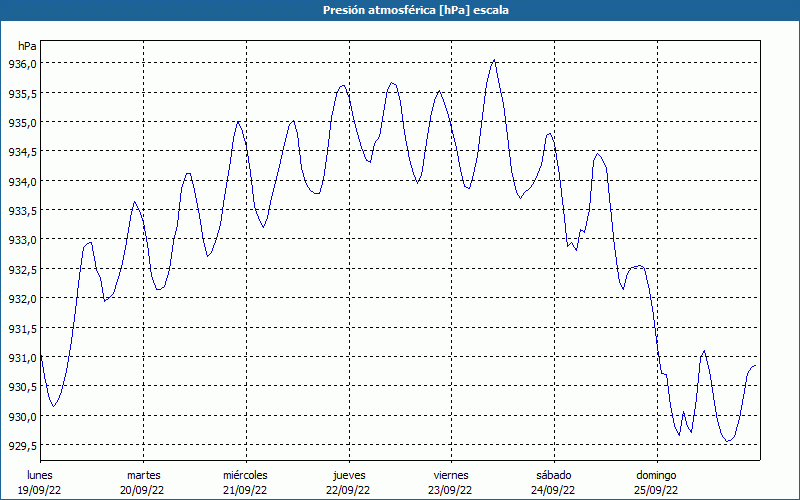Click the 'hPa' unit label
This screenshot has width=800, height=500.
(27, 46)
